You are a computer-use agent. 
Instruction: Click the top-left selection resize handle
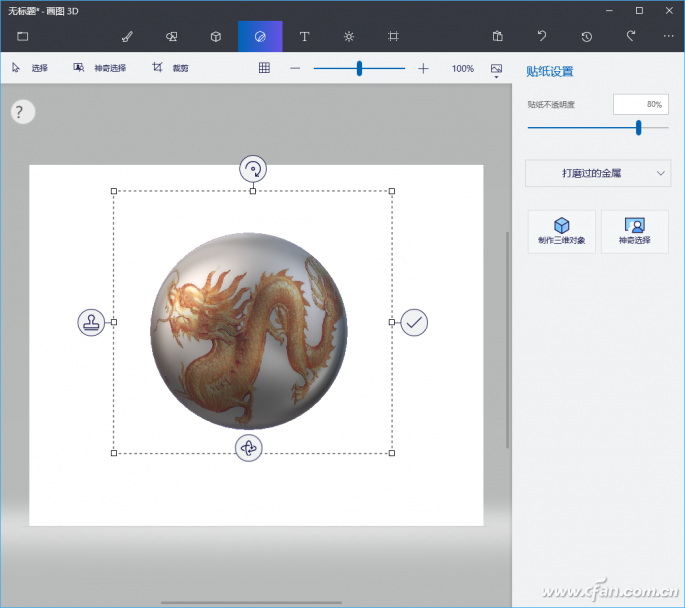coord(114,191)
